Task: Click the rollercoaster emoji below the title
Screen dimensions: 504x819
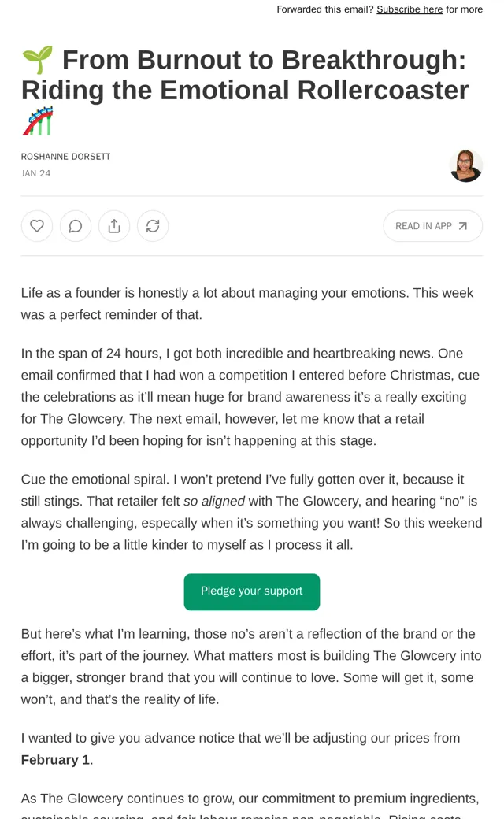Action: coord(38,120)
